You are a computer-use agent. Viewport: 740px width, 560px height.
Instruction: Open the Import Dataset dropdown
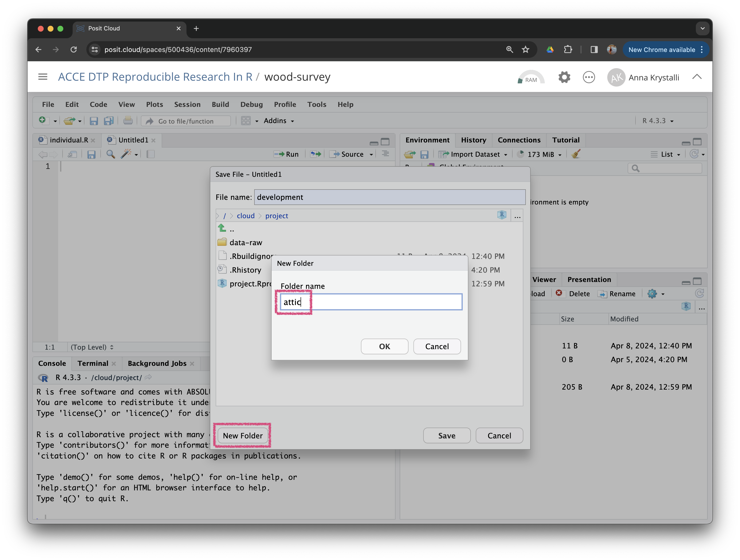click(473, 154)
